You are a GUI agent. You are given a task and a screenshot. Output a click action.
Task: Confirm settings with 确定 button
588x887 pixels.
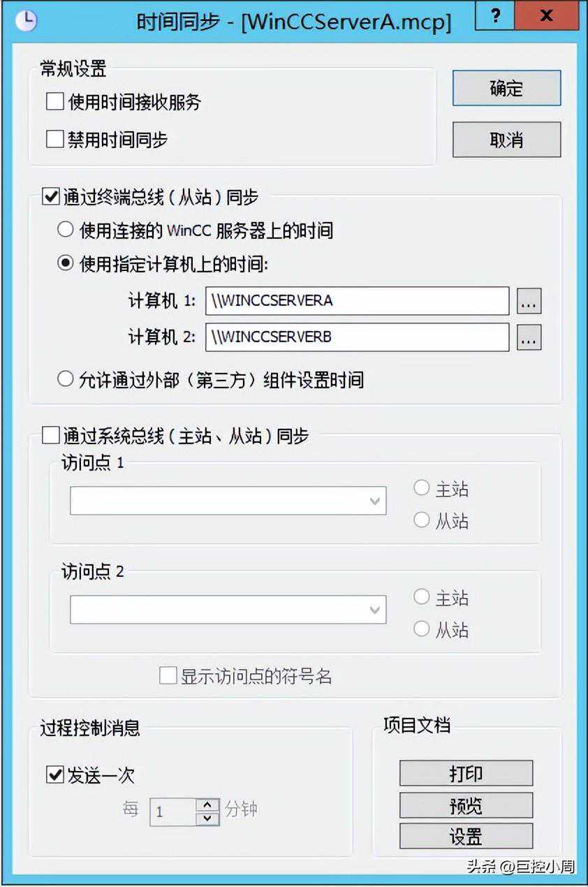[506, 89]
